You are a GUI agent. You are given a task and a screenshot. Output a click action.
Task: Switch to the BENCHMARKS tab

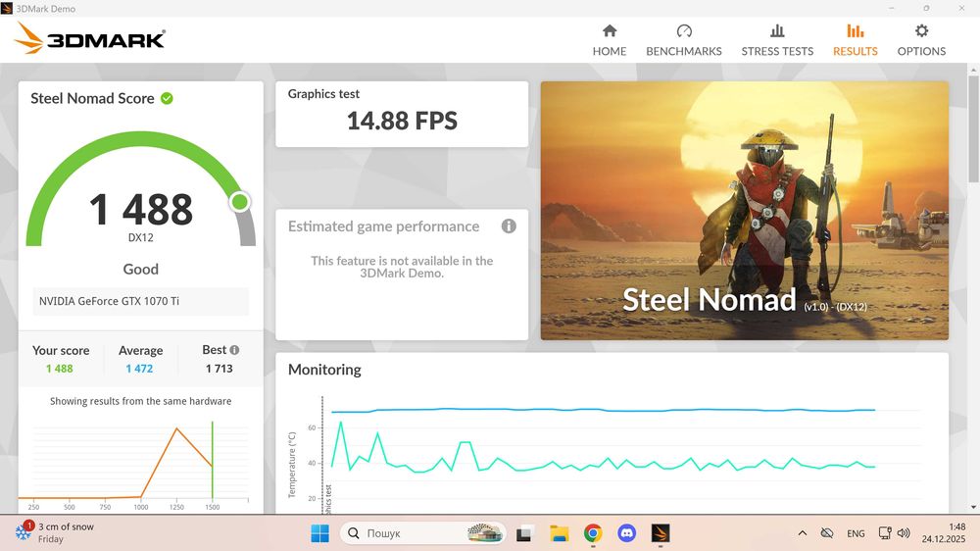(684, 40)
